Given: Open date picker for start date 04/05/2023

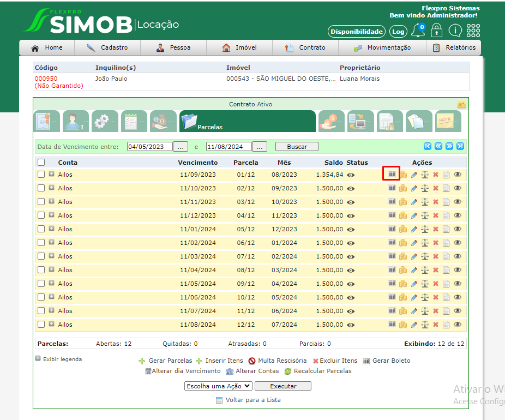Looking at the screenshot, I should pos(181,147).
